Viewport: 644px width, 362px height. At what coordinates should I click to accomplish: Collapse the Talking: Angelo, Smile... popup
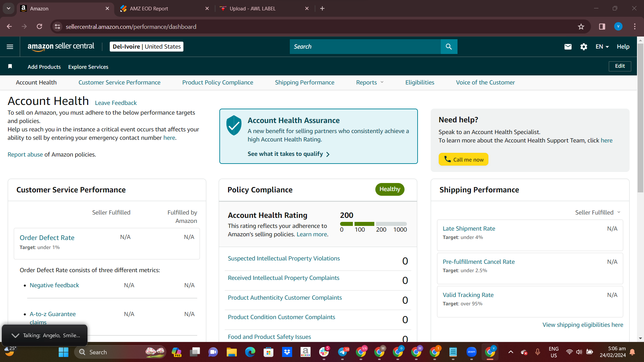[15, 335]
